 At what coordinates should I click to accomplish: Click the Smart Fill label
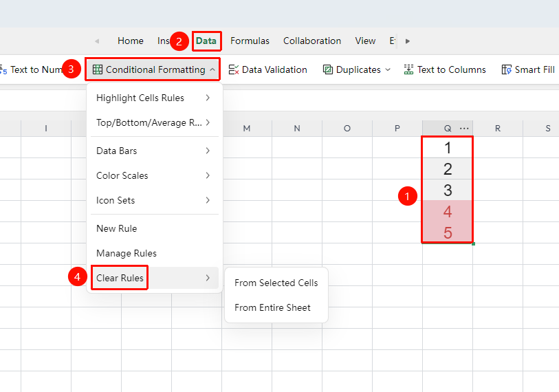click(534, 69)
